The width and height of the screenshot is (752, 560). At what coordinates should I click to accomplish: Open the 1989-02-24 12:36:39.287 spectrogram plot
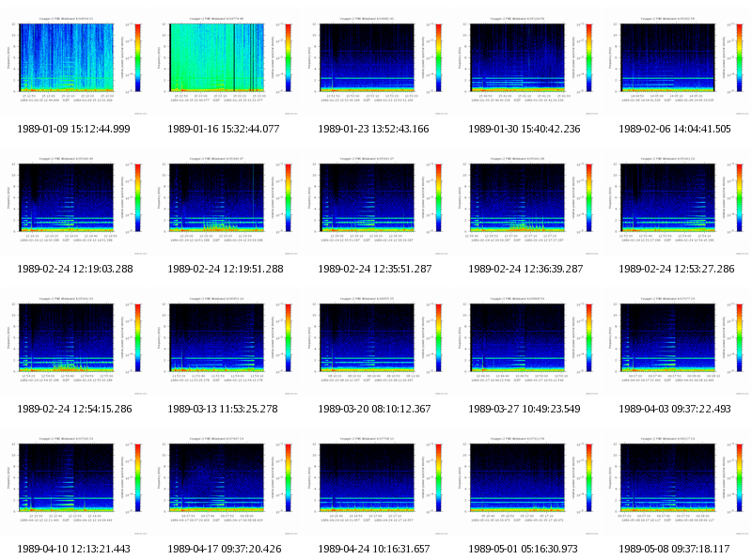point(525,204)
